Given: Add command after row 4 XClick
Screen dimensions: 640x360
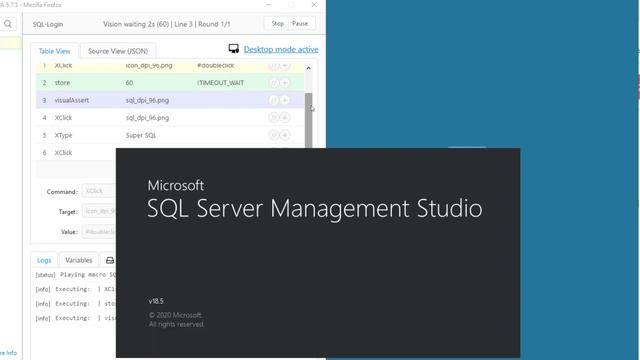Looking at the screenshot, I should (285, 118).
